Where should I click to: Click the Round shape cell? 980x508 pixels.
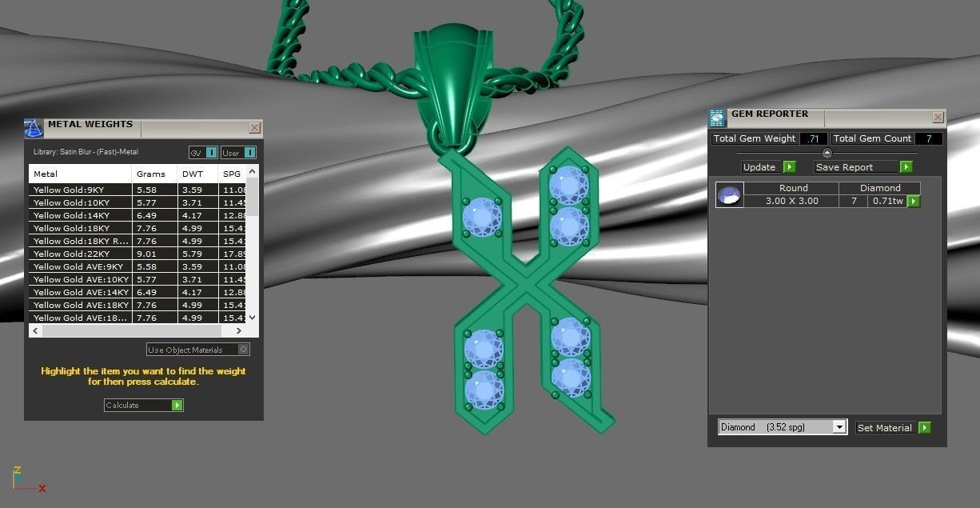click(x=793, y=188)
